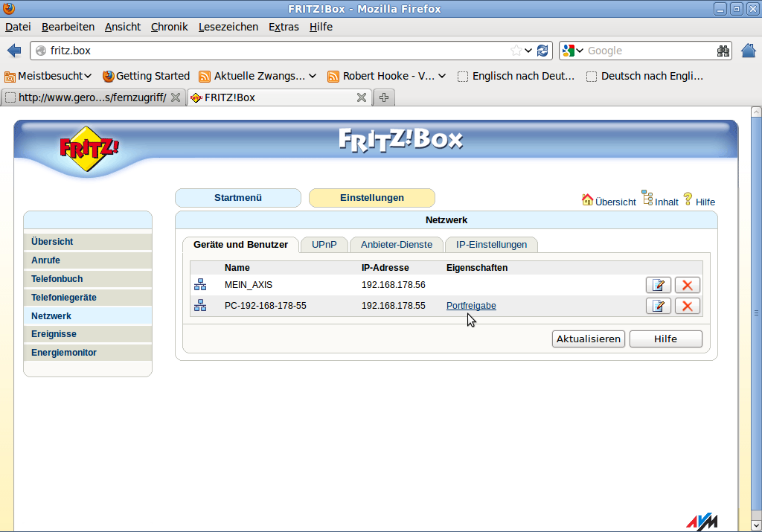Switch to the UPnP tab
The height and width of the screenshot is (532, 762).
click(x=324, y=244)
